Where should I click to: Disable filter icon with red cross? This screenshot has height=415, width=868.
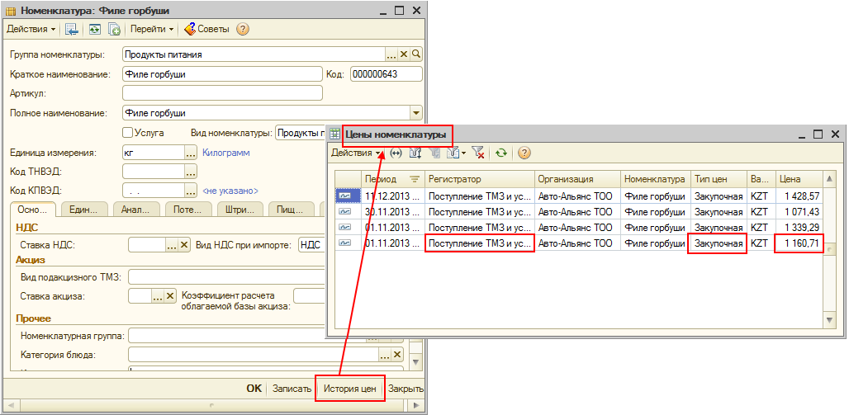point(477,153)
